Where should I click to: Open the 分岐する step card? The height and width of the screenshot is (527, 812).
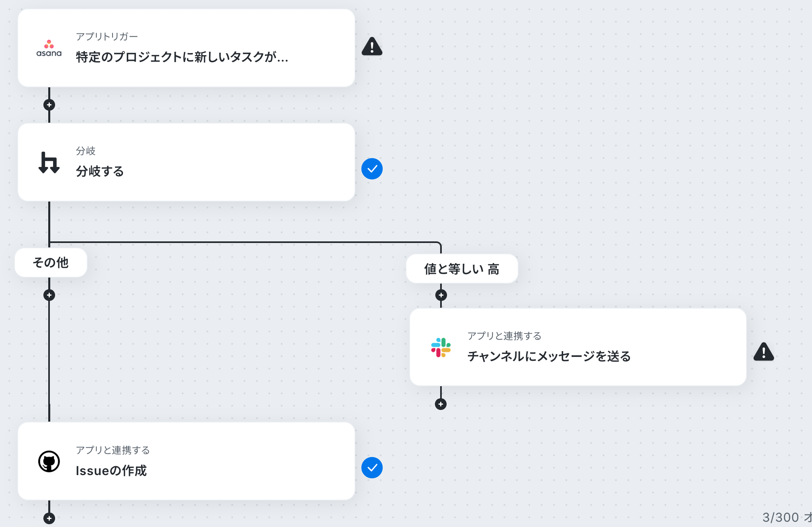pos(187,162)
